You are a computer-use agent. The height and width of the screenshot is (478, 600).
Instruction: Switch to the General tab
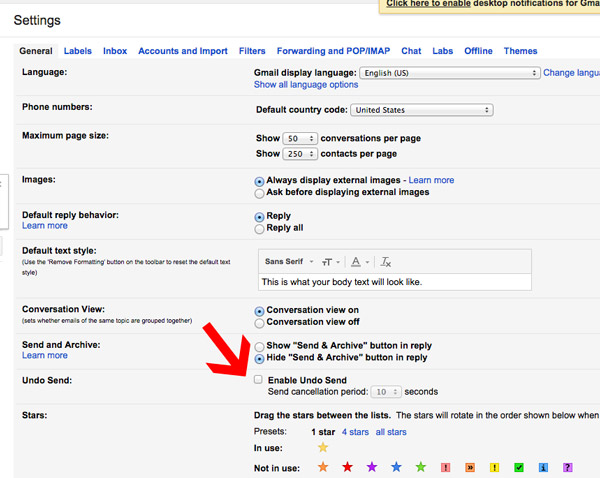pyautogui.click(x=36, y=51)
